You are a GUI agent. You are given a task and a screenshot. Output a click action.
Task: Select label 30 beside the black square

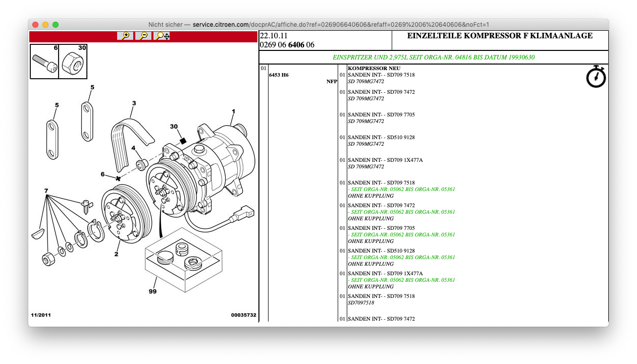tap(174, 126)
